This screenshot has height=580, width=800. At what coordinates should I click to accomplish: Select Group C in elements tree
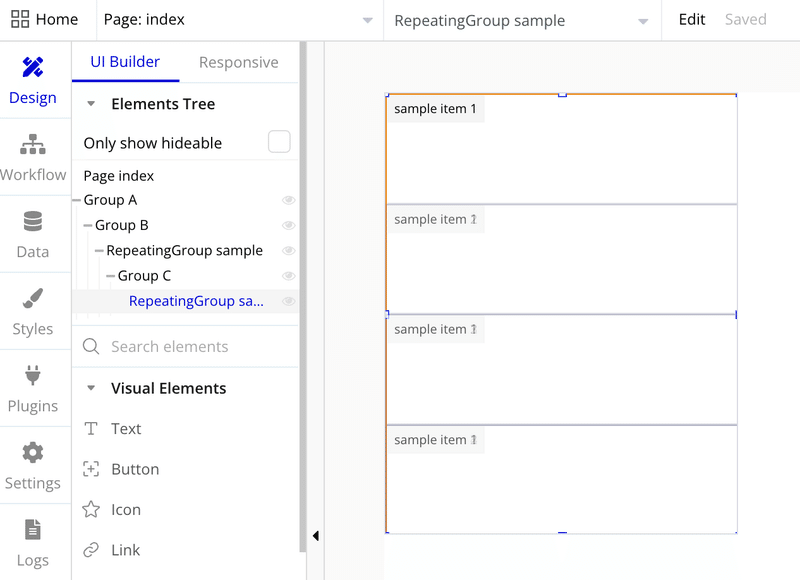(144, 276)
